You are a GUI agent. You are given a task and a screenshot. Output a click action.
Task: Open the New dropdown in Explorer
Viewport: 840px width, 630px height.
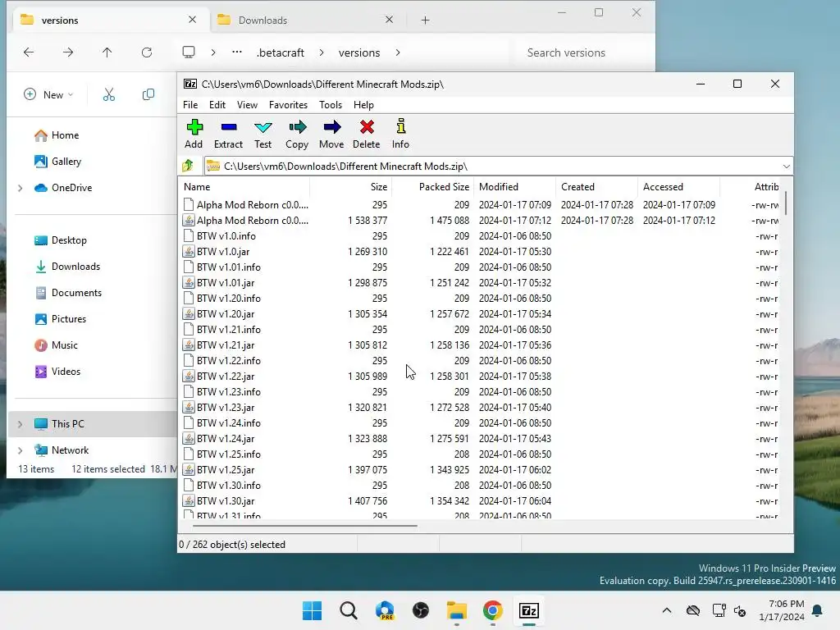tap(48, 95)
